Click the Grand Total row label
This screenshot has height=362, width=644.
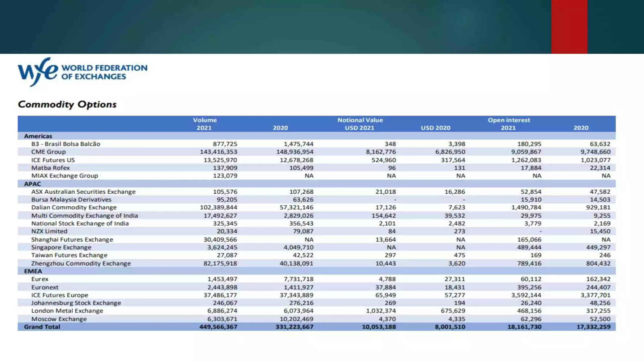point(42,327)
